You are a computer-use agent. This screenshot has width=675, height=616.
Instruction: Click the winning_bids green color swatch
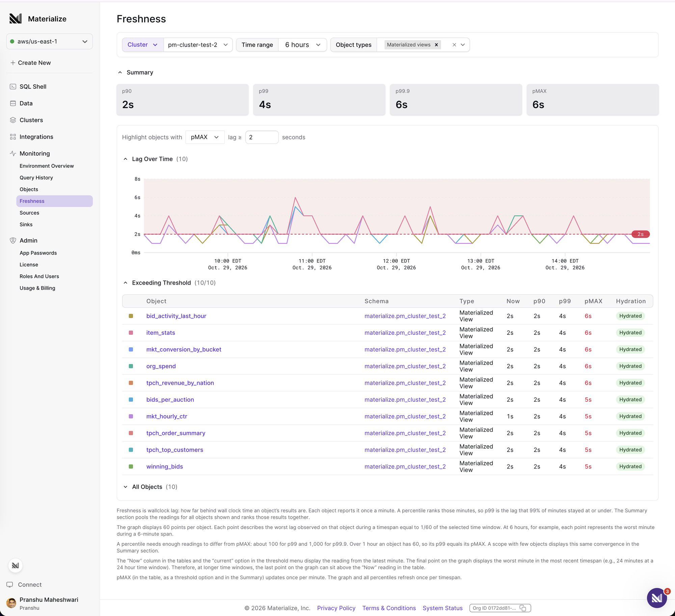[x=131, y=466]
